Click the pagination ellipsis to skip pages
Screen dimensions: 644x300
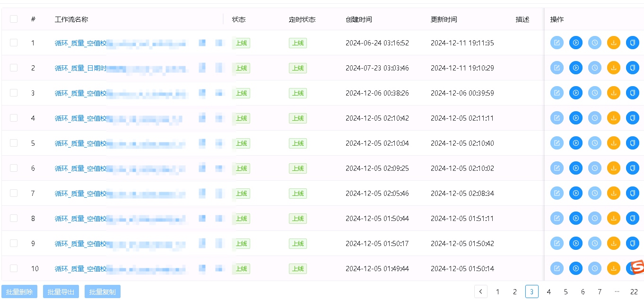coord(617,292)
